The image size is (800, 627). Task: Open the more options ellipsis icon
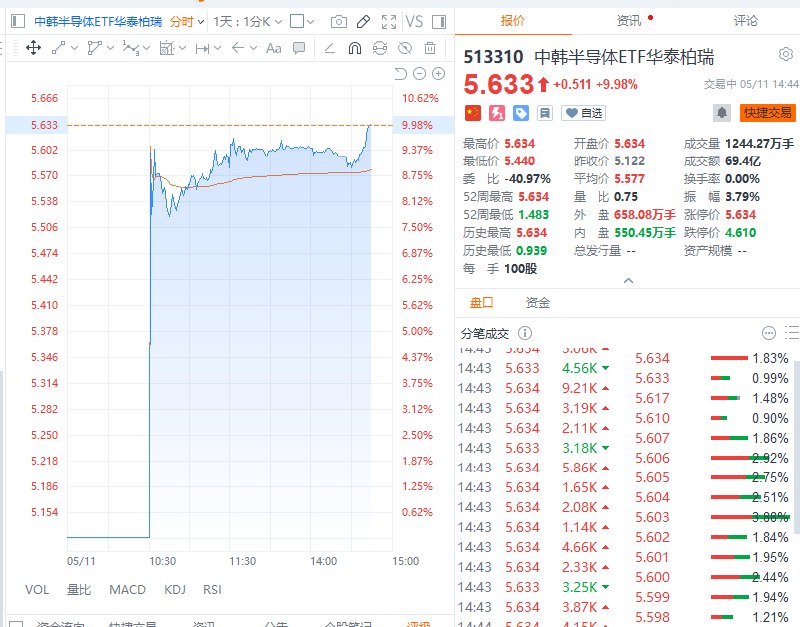(x=769, y=333)
